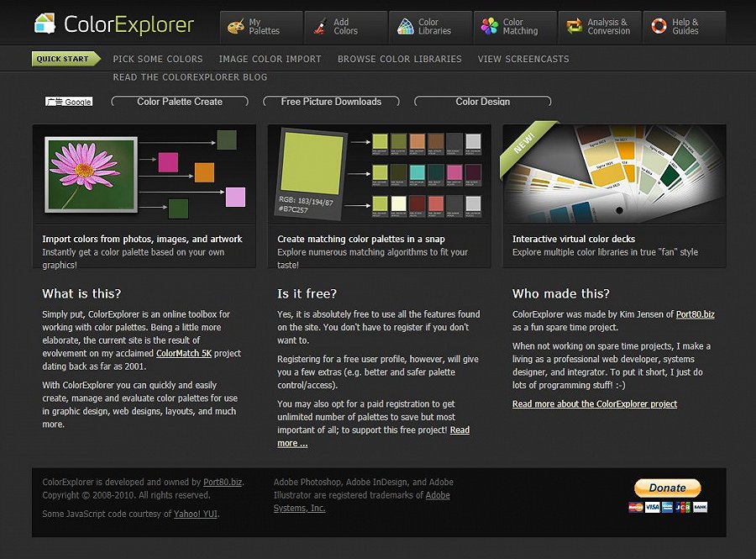Read the ColorExplorer Blog link

click(190, 77)
